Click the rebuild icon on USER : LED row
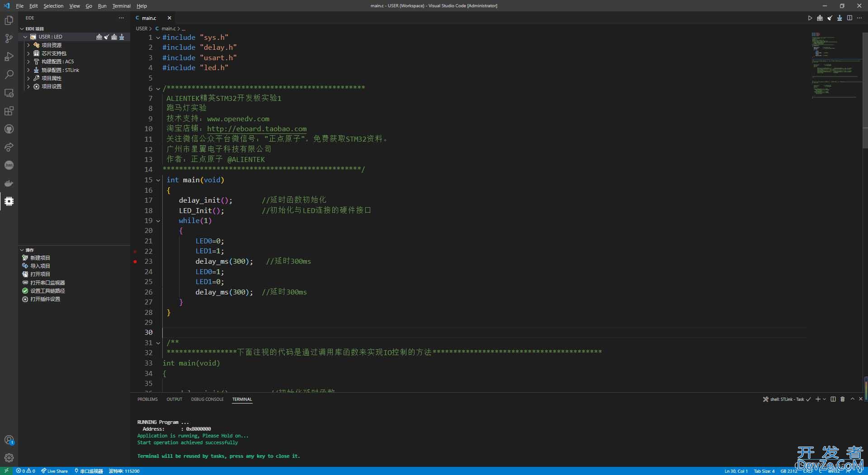The height and width of the screenshot is (475, 868). [x=114, y=37]
